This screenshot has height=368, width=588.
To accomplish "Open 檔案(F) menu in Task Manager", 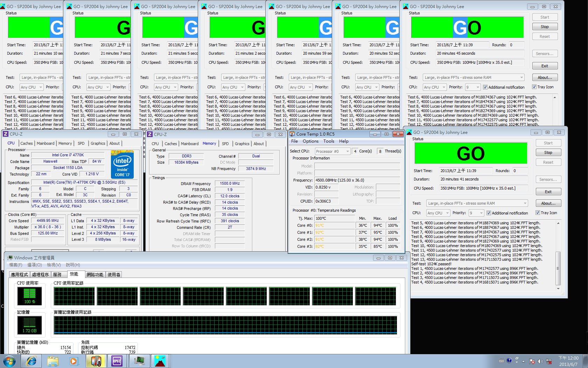I will click(16, 265).
